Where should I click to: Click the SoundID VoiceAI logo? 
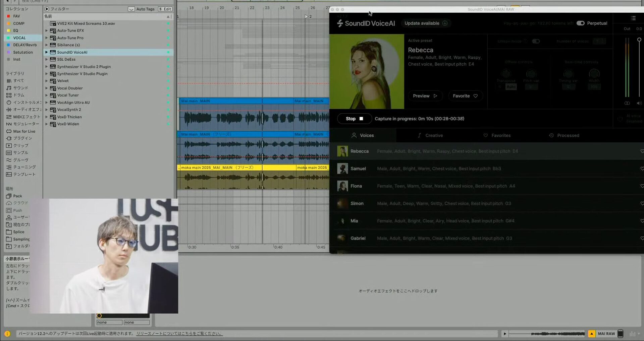(x=366, y=23)
